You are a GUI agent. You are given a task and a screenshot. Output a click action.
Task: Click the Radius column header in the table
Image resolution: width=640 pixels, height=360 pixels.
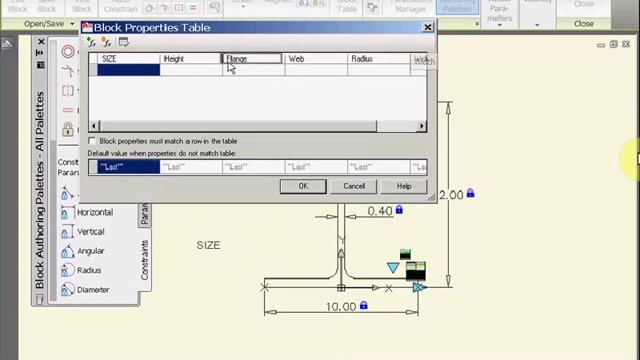(x=378, y=59)
